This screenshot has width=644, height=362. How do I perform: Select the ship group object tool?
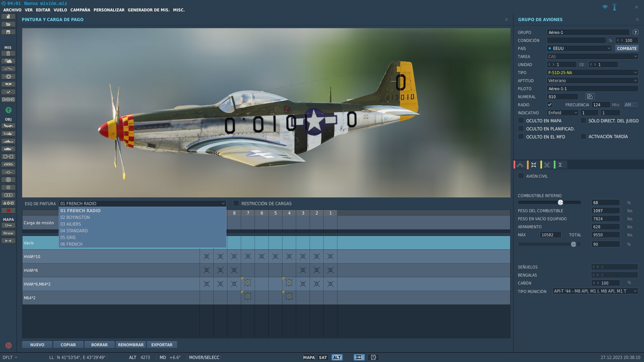coord(8,141)
